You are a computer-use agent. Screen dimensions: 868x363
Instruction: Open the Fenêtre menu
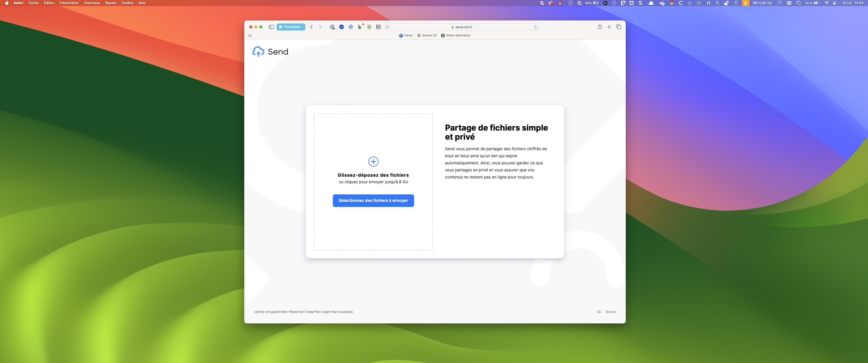pos(127,3)
